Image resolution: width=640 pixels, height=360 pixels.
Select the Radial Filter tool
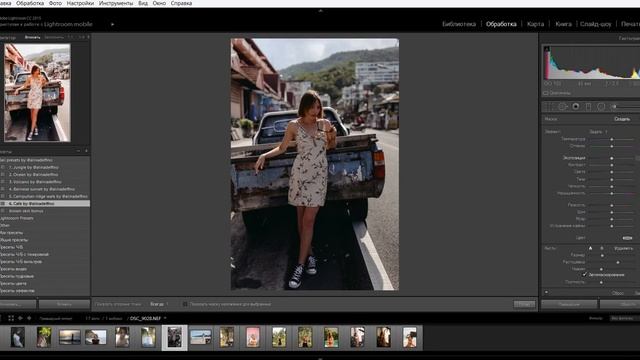pos(601,107)
